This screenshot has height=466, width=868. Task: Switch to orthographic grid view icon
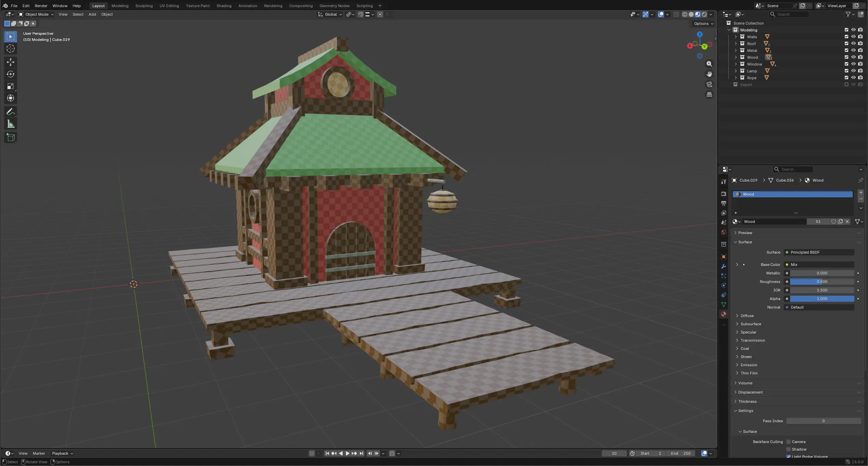click(x=709, y=95)
